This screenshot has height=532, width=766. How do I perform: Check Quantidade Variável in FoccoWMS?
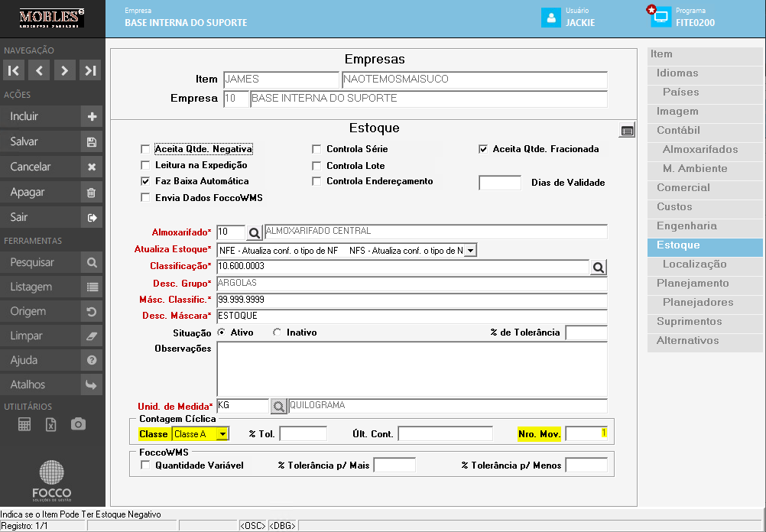[x=145, y=465]
